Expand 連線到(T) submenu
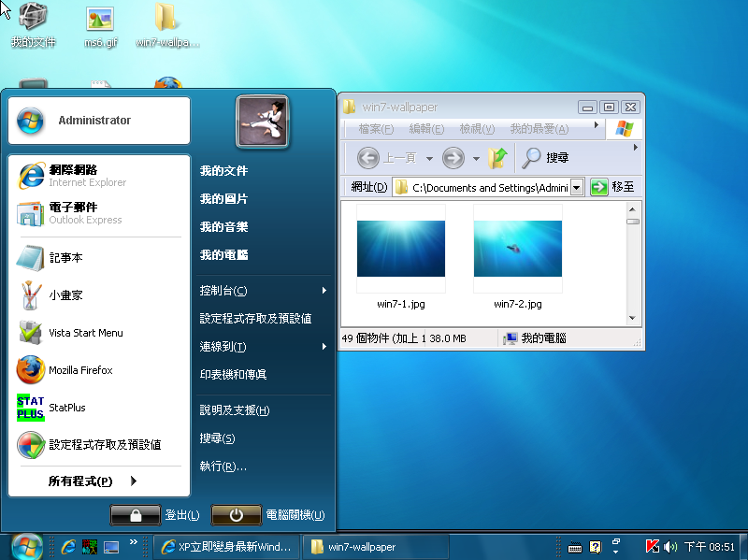 [x=264, y=347]
